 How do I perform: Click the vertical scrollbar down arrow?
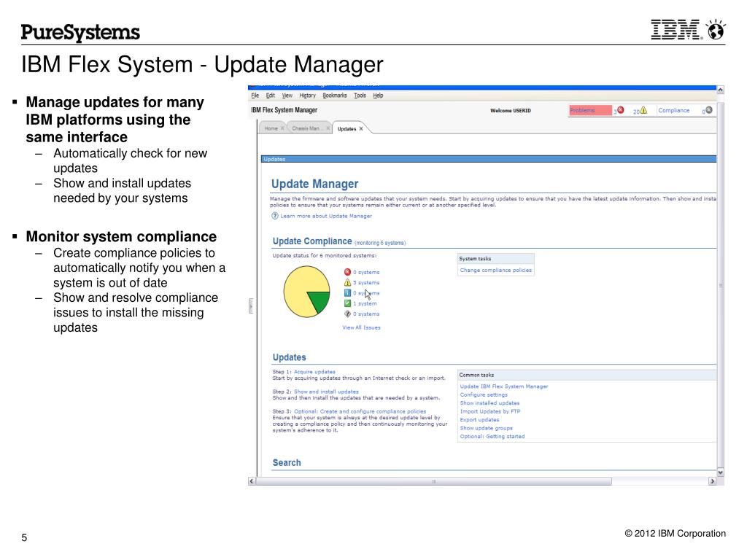tap(720, 472)
